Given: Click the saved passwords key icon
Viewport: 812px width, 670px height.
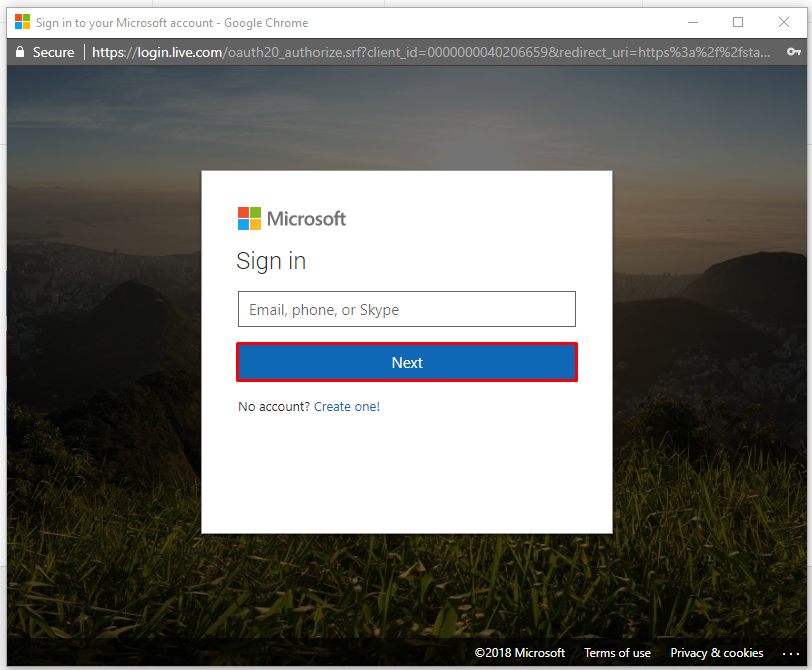Looking at the screenshot, I should [793, 52].
